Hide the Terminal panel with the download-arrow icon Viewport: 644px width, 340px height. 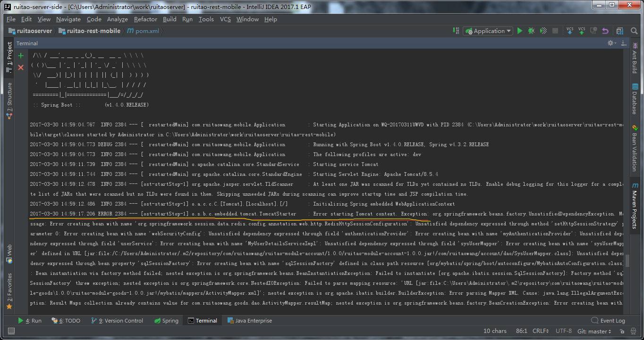(x=623, y=43)
